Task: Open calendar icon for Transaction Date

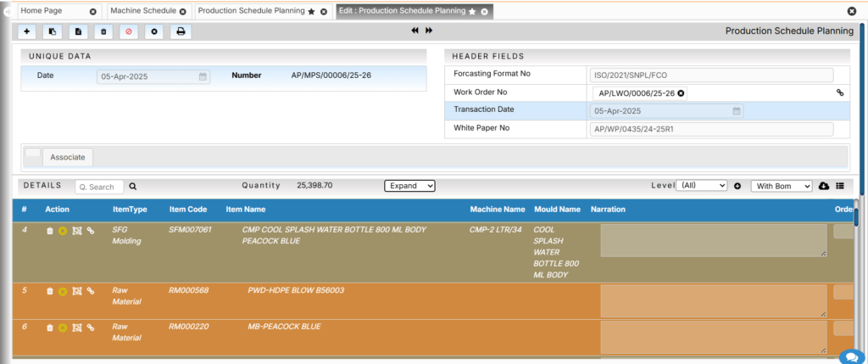Action: pyautogui.click(x=737, y=111)
